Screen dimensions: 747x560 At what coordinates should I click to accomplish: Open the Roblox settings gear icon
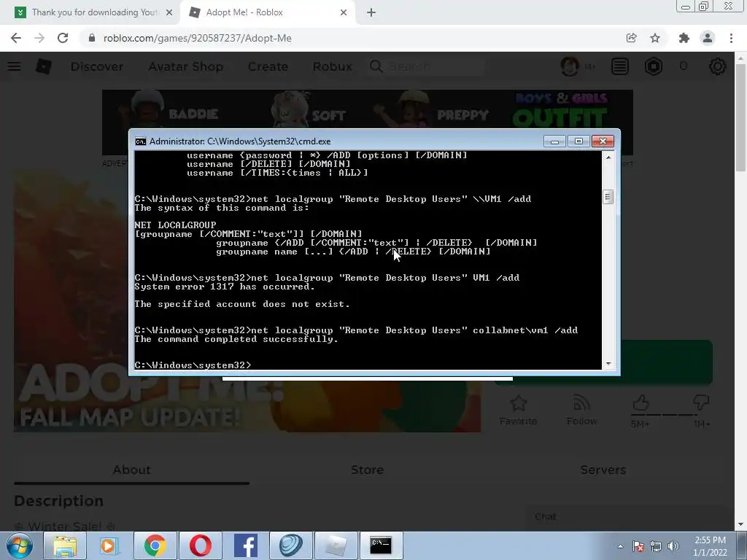(x=718, y=66)
